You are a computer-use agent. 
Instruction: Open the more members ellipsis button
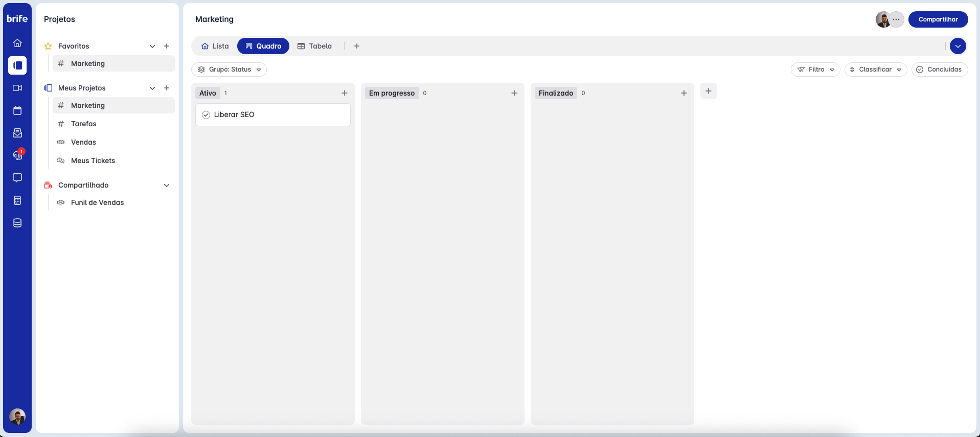coord(896,19)
